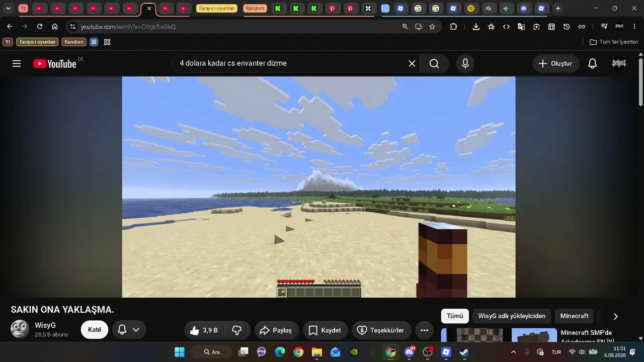Viewport: 644px width, 362px height.
Task: Open the browser extensions puzzle icon
Action: [x=453, y=27]
